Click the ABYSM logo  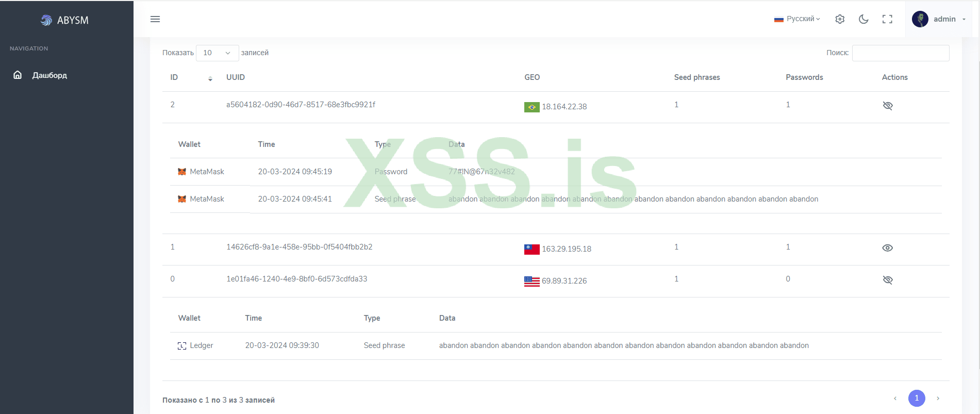click(64, 20)
